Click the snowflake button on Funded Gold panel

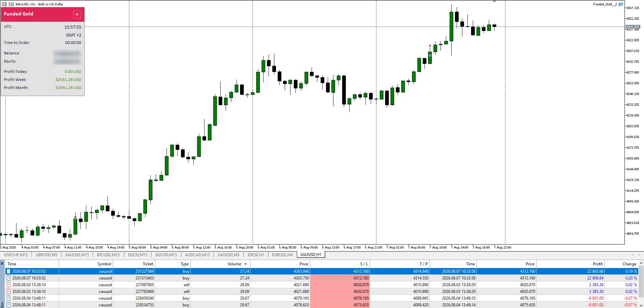tap(77, 14)
